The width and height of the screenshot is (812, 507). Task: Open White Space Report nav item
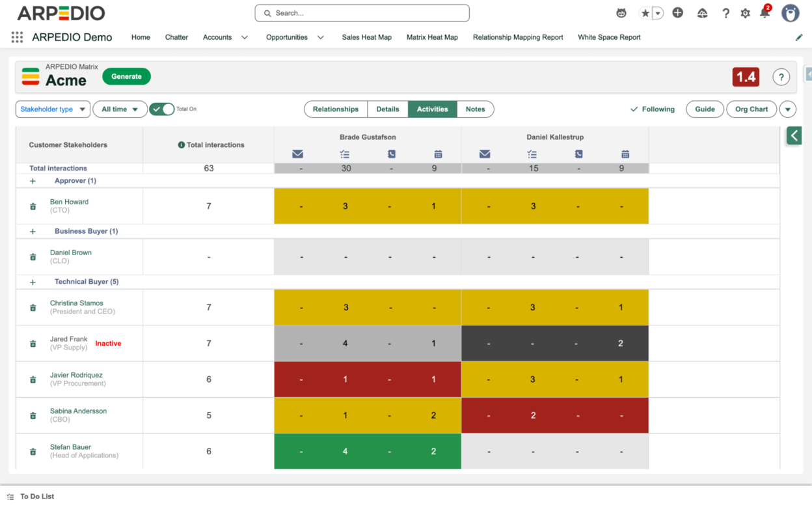pos(609,38)
